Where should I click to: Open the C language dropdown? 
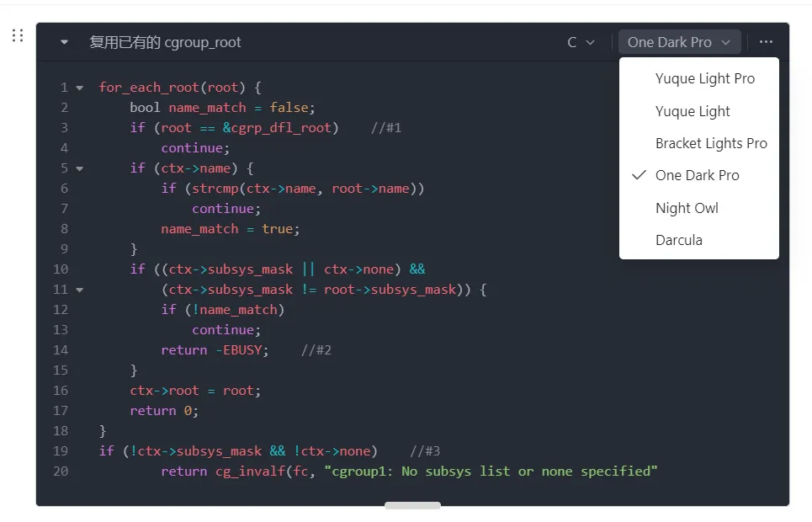(x=581, y=42)
